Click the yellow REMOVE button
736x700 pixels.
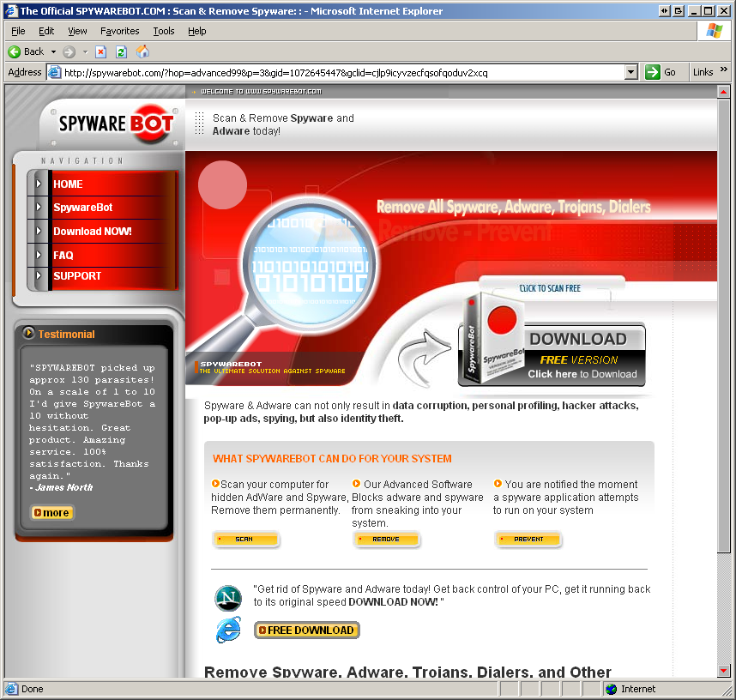coord(387,539)
